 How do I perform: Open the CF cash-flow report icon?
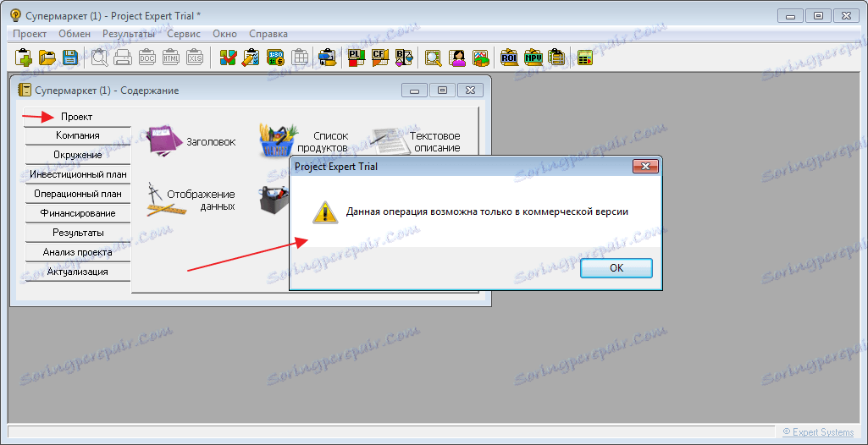coord(379,57)
